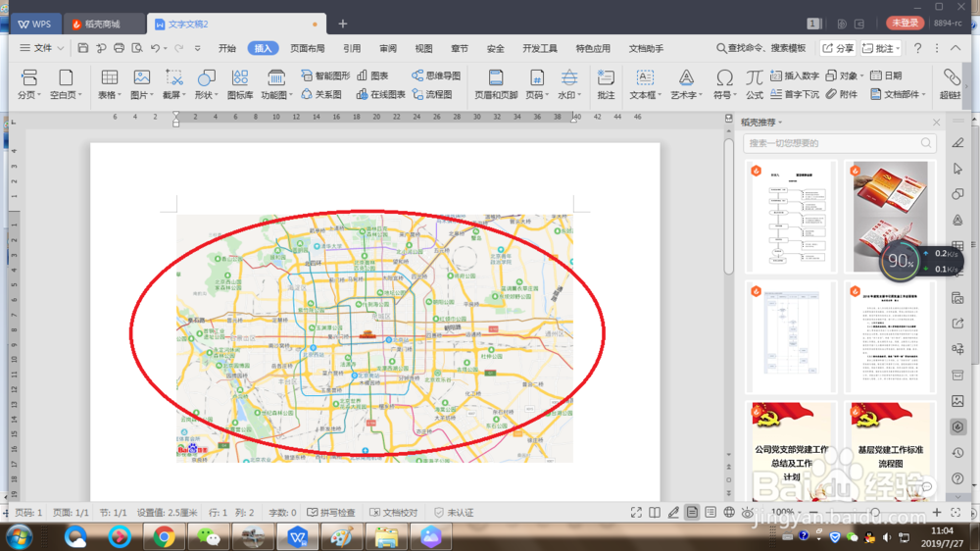Click the Print icon in quick toolbar
The image size is (980, 551).
[x=119, y=48]
